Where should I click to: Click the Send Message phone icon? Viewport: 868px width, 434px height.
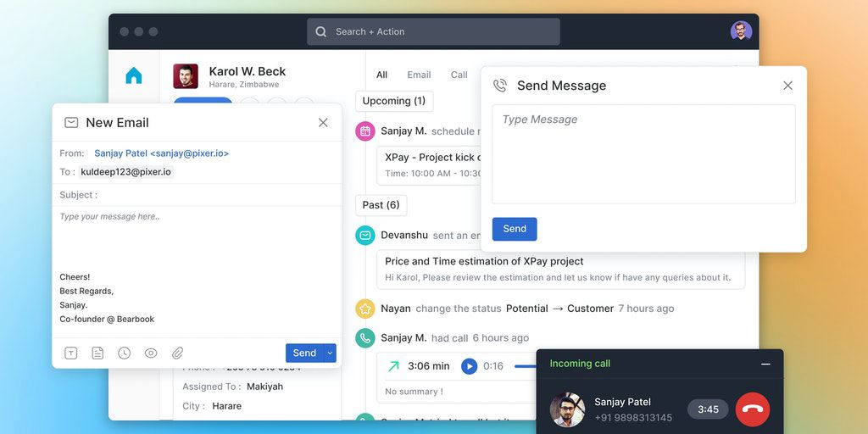click(500, 86)
